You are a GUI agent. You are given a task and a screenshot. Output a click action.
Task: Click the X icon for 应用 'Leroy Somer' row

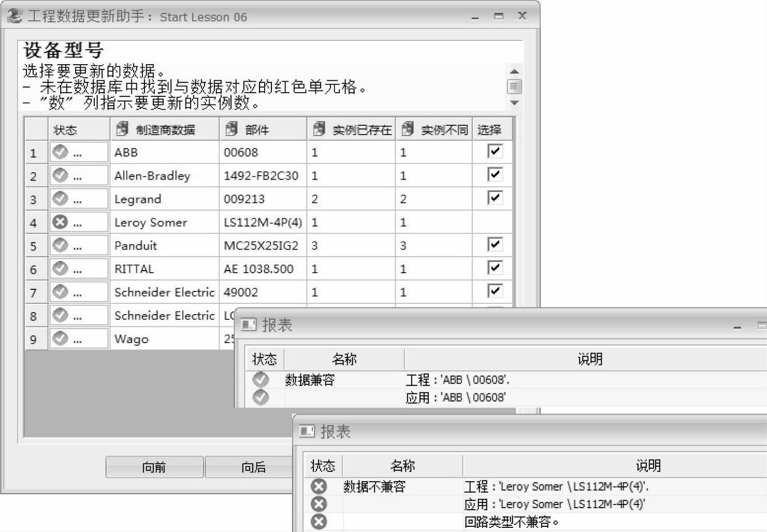319,504
